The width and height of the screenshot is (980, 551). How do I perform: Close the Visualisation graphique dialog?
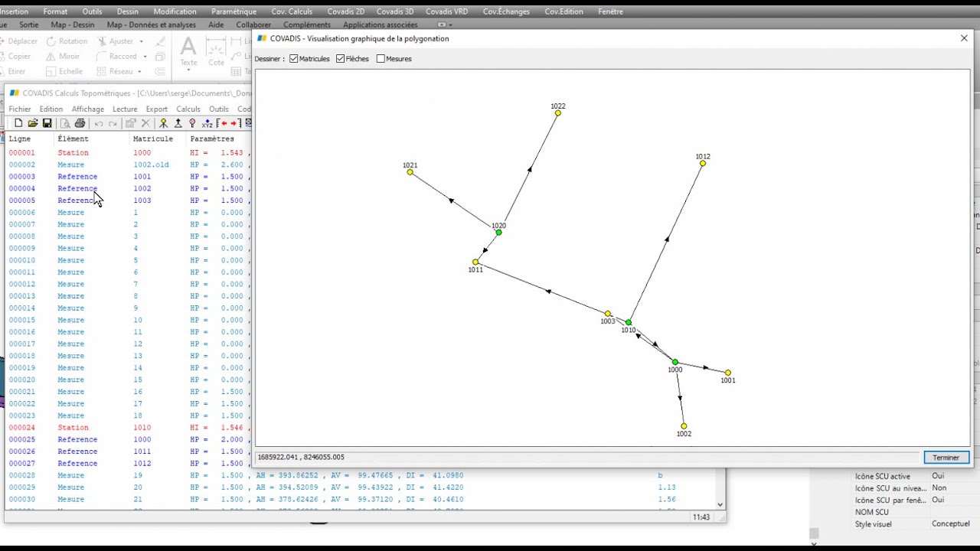tap(964, 38)
